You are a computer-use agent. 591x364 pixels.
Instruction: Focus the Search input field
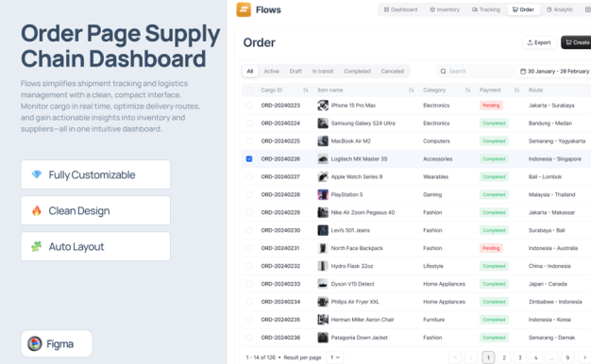click(x=475, y=71)
